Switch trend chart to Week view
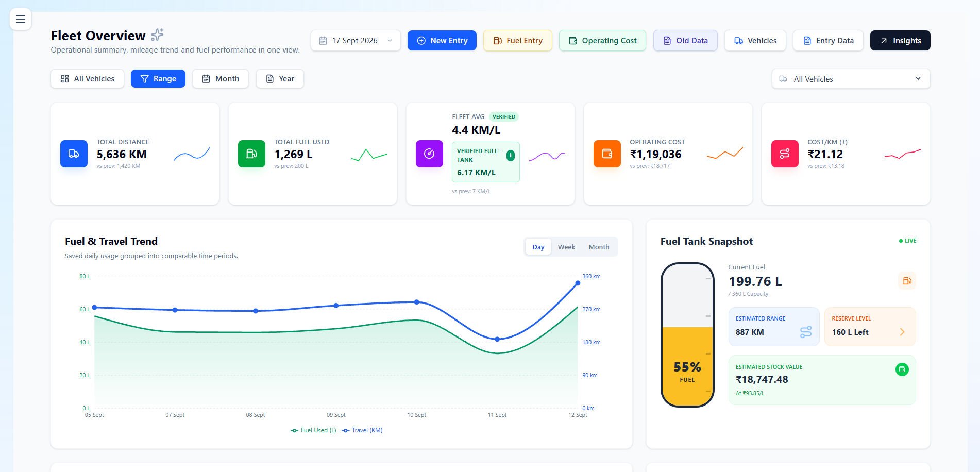This screenshot has width=980, height=472. (566, 247)
